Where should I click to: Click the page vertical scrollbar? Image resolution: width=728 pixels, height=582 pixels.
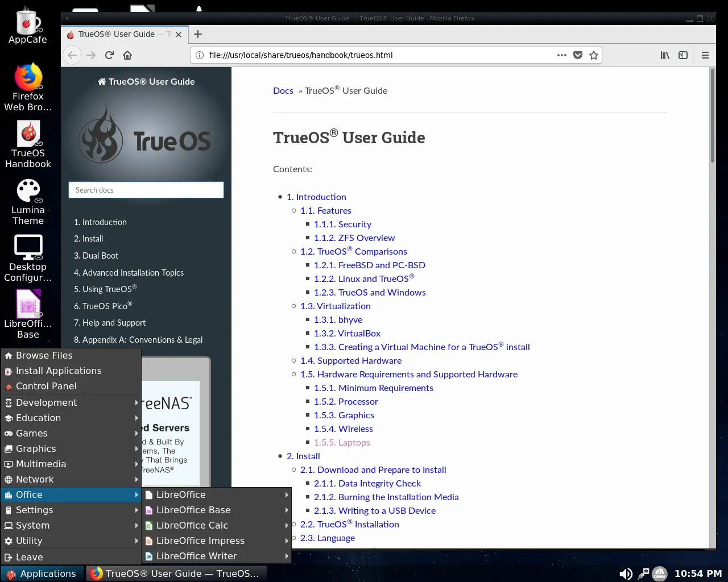pos(712,116)
